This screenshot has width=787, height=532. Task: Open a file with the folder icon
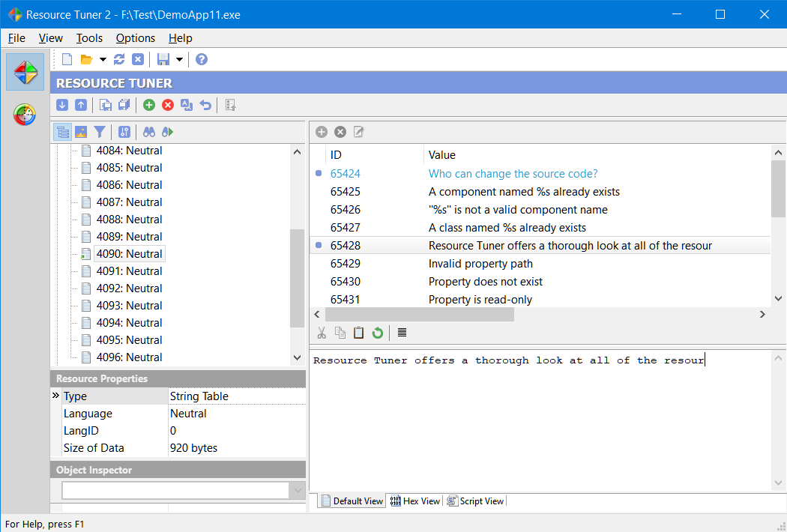[87, 59]
